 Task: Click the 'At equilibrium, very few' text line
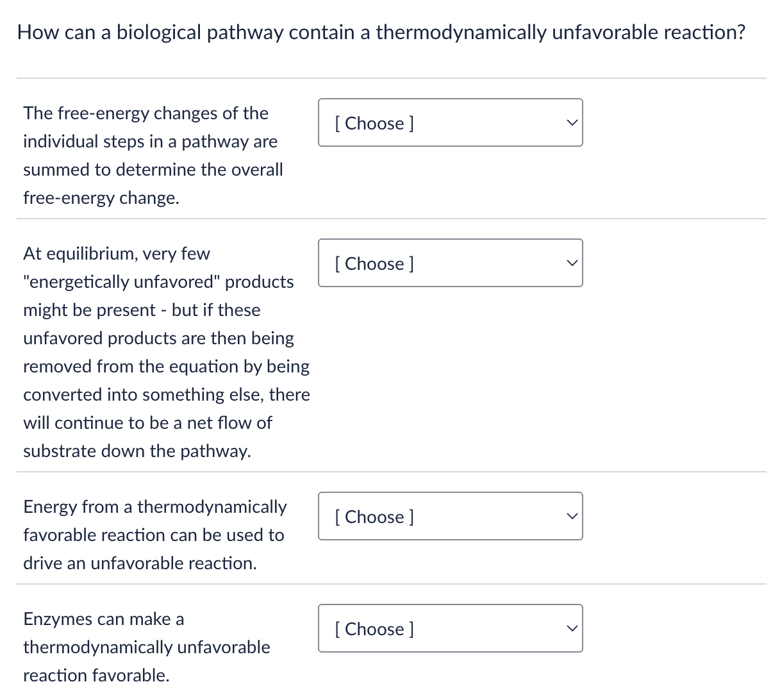[x=117, y=254]
